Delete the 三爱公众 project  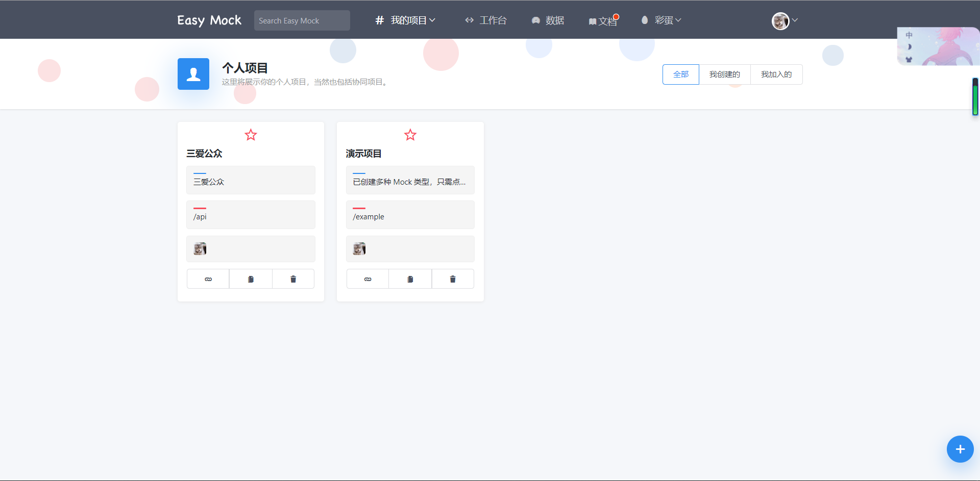(x=293, y=279)
